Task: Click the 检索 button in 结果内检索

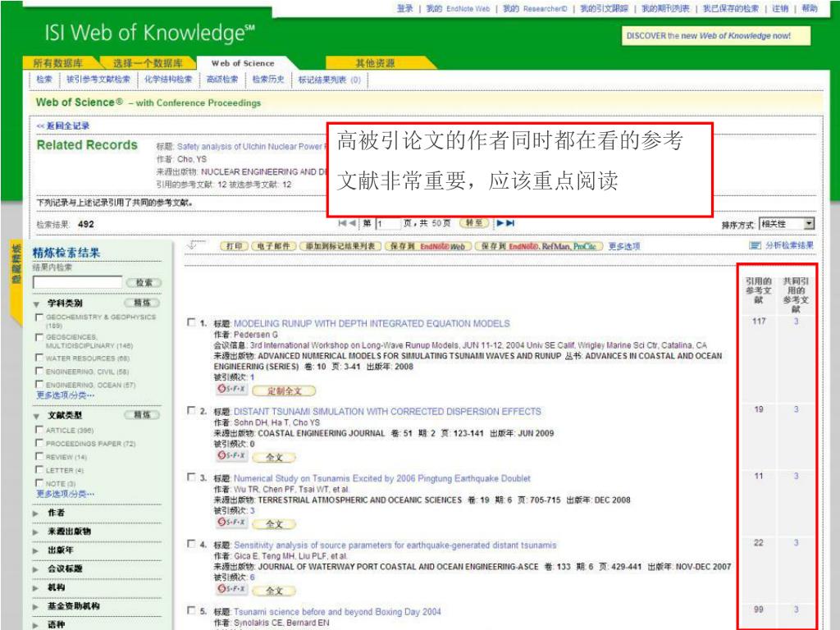Action: pos(144,282)
